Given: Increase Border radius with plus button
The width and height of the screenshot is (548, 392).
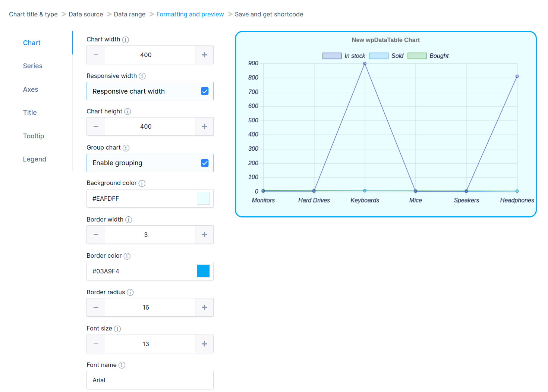Looking at the screenshot, I should click(x=204, y=307).
